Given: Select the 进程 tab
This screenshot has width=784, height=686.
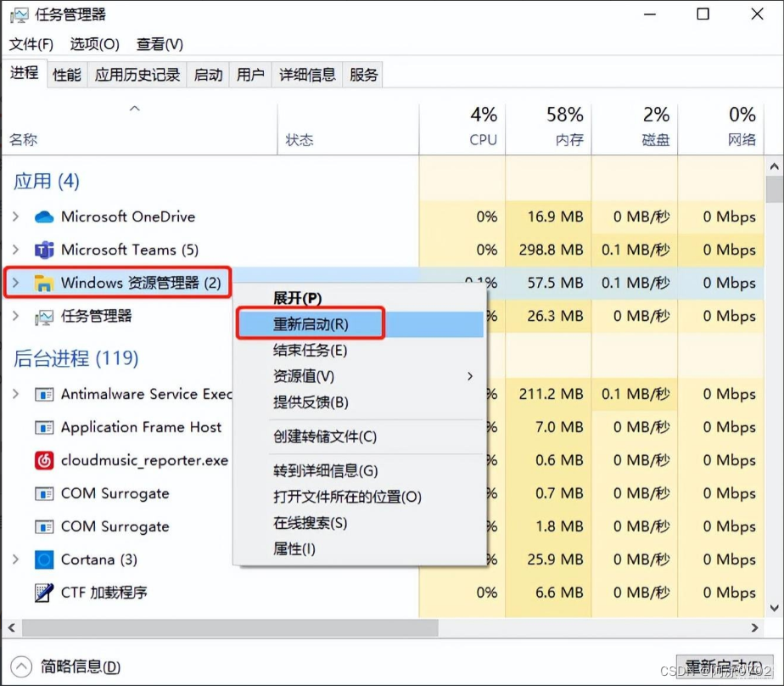Looking at the screenshot, I should point(24,74).
